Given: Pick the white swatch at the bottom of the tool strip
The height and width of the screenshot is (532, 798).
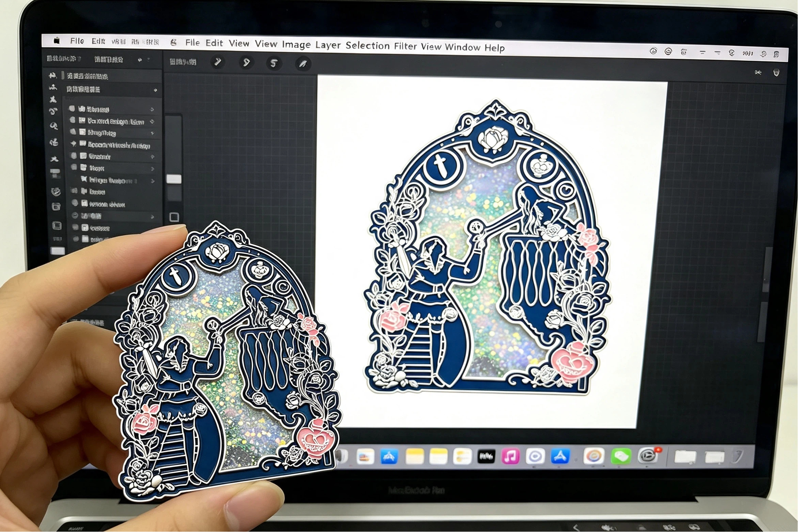Looking at the screenshot, I should click(57, 251).
